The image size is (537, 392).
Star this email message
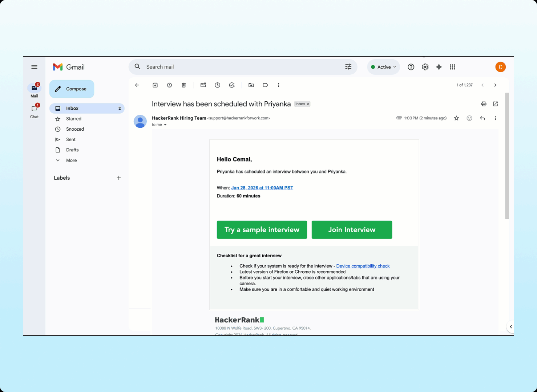pos(456,118)
